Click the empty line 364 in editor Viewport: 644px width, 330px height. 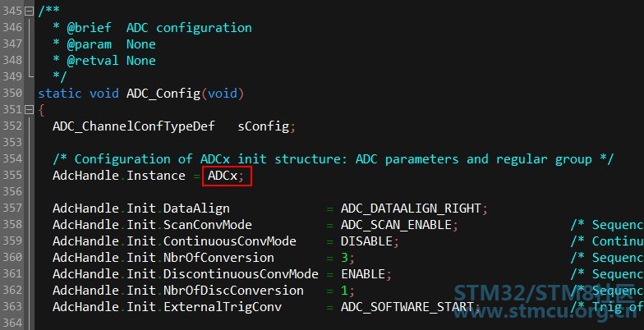click(x=337, y=323)
